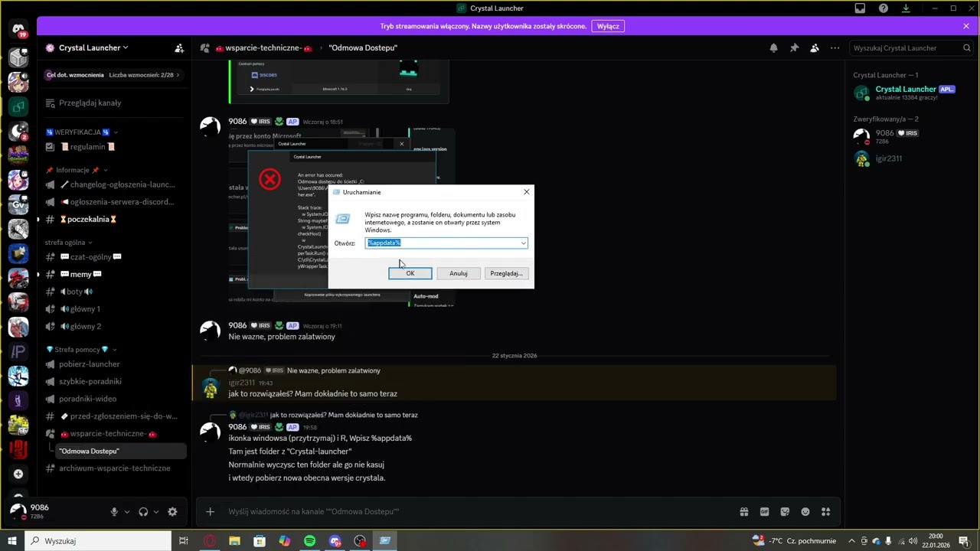980x551 pixels.
Task: Open user settings gear icon
Action: click(x=172, y=512)
